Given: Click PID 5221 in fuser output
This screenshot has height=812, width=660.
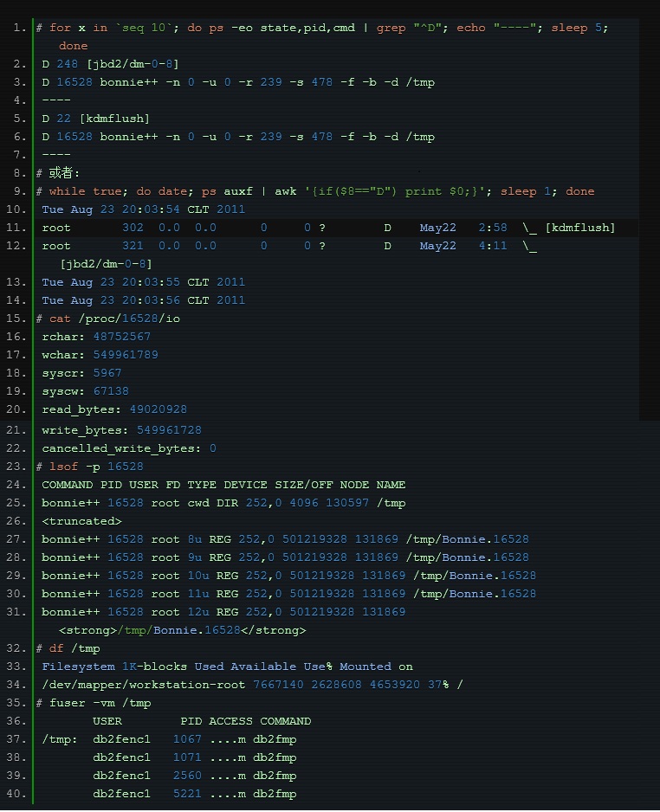Looking at the screenshot, I should click(x=187, y=793).
